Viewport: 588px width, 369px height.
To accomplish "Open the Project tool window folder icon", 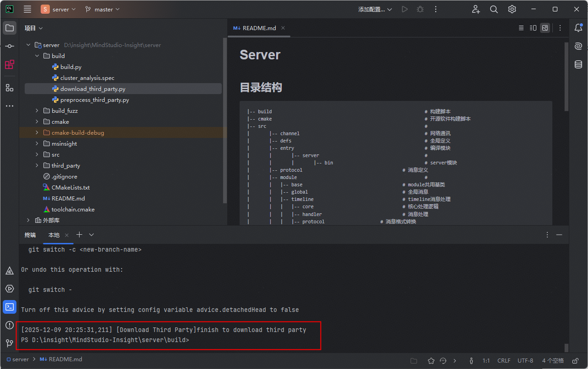I will point(10,28).
